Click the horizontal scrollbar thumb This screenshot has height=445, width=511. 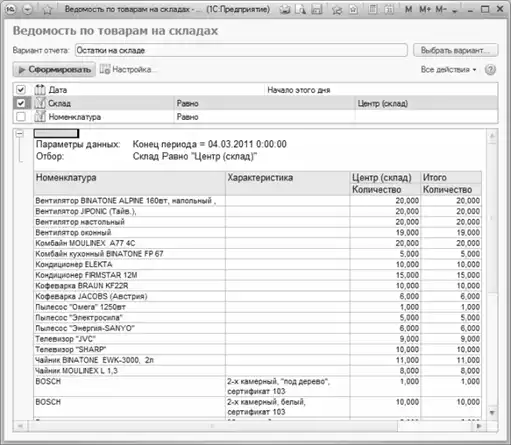[212, 426]
